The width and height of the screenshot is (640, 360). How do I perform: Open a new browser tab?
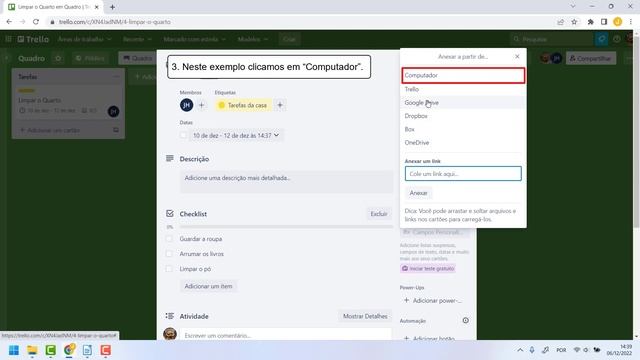pos(112,7)
